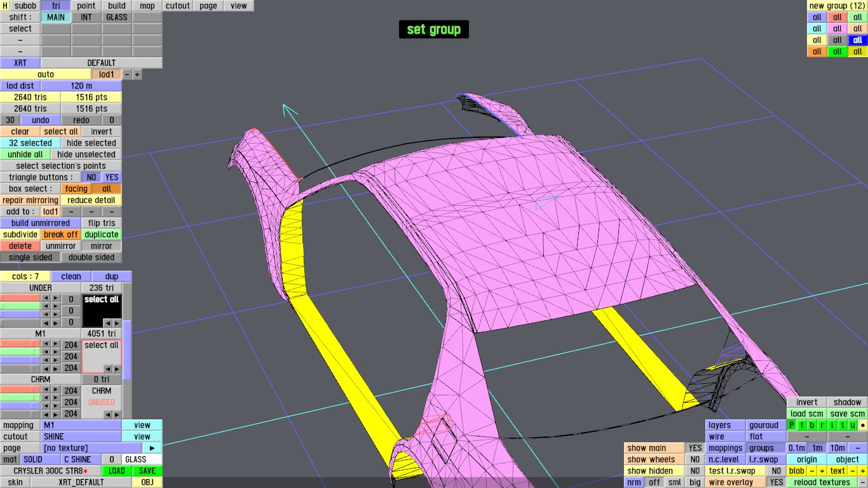This screenshot has height=488, width=868.
Task: Choose single sided triangles
Action: [x=31, y=257]
